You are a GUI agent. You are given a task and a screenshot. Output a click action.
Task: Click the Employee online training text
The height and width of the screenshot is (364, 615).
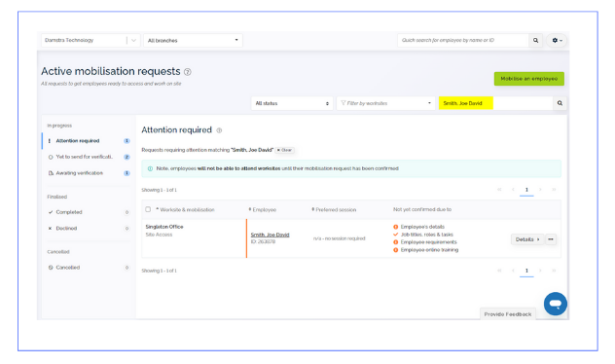tap(429, 250)
